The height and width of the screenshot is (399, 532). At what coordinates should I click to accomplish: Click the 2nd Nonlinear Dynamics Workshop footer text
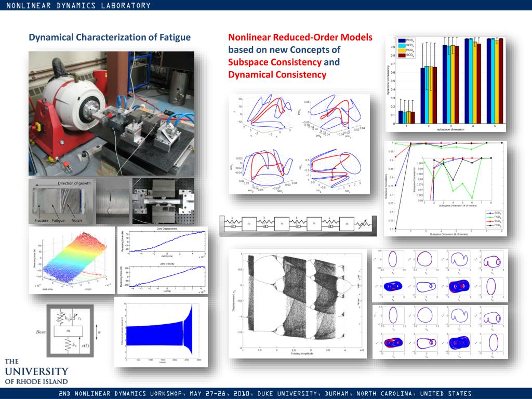[265, 394]
